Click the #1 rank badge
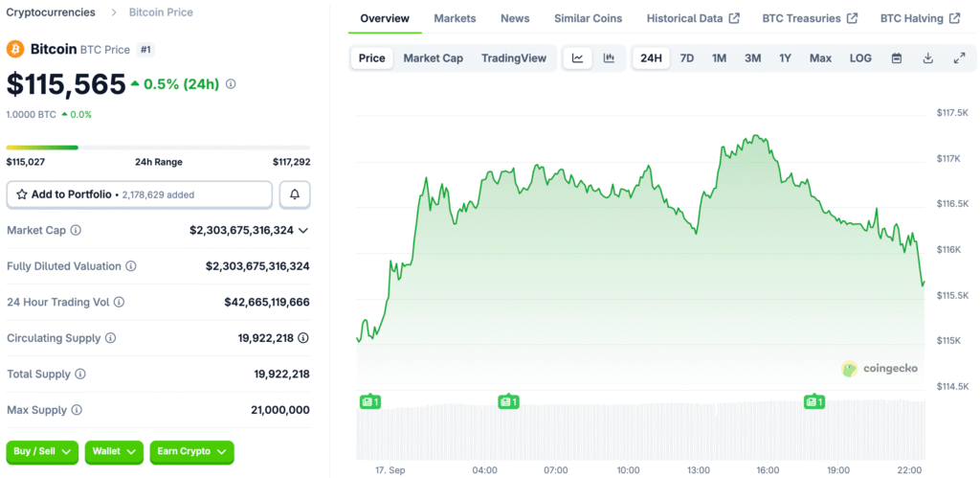 (145, 50)
